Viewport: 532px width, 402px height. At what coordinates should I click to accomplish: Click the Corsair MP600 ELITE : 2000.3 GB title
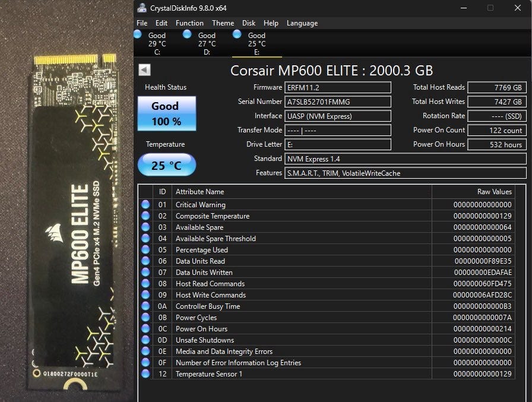pos(331,71)
